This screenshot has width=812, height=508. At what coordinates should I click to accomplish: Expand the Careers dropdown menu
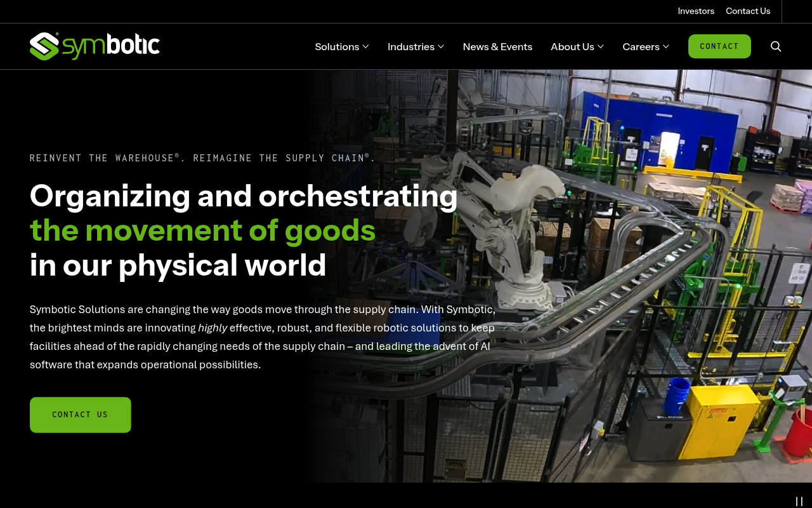(646, 46)
